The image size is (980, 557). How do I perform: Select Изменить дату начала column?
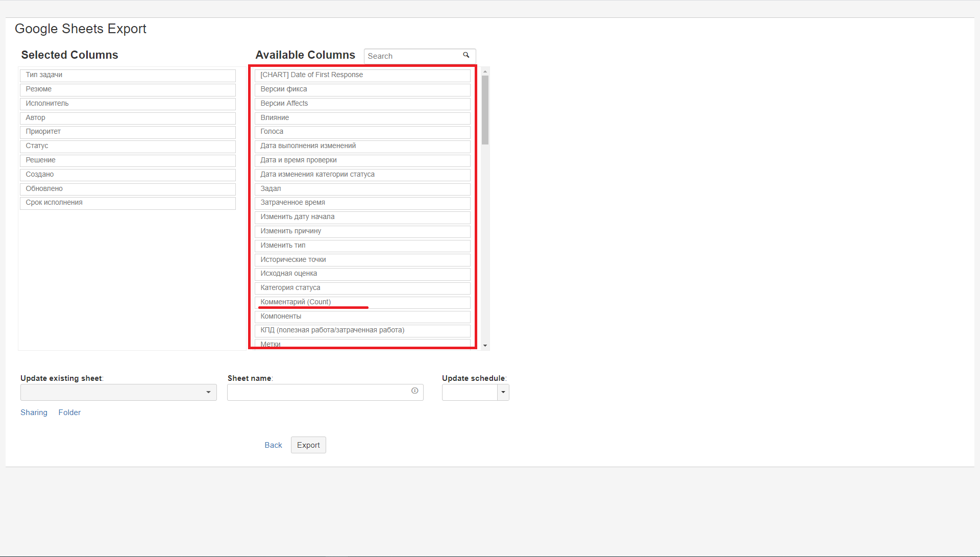(362, 217)
